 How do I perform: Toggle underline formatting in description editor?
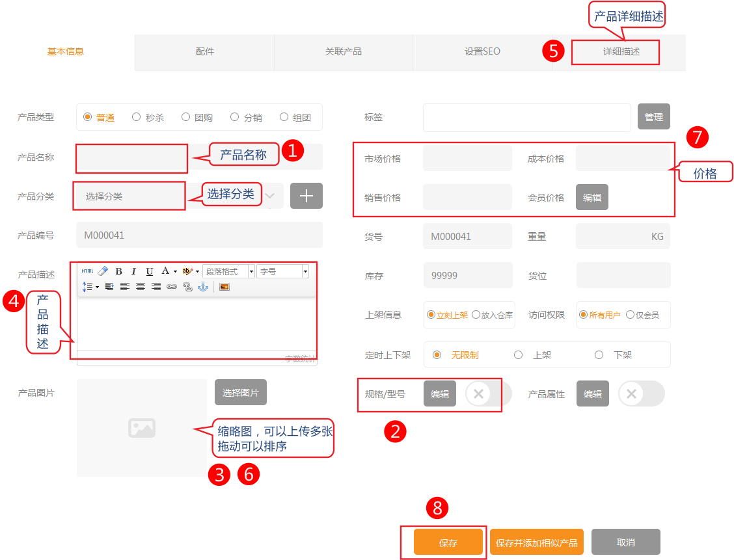pos(150,271)
